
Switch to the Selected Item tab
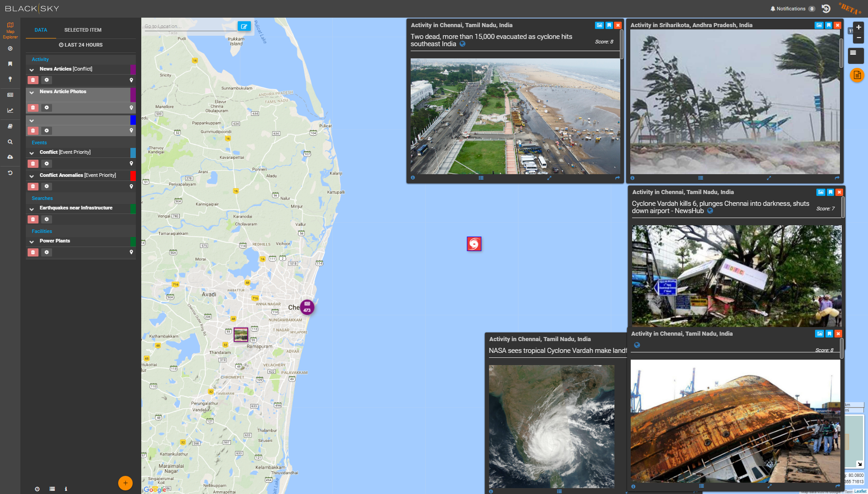(83, 30)
